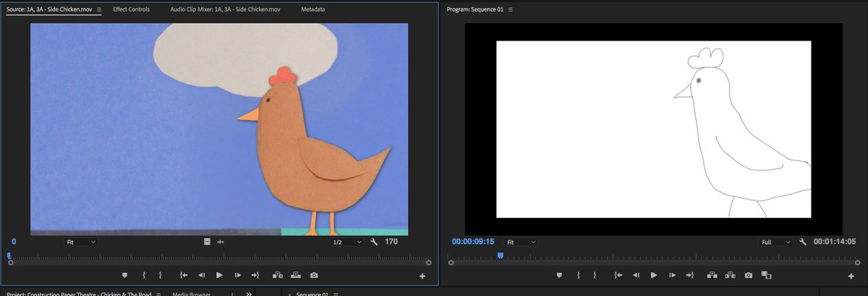Screen dimensions: 868x296
Task: Click Program monitor playhead on time ruler
Action: [500, 255]
